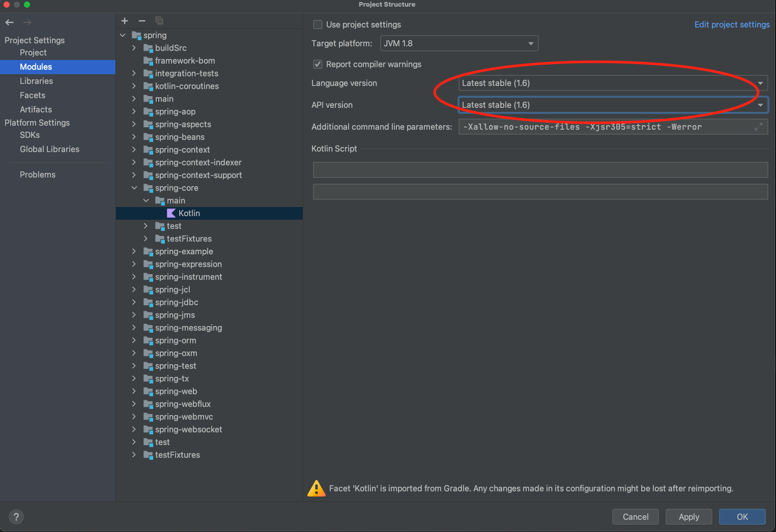
Task: Click the framework-bom folder icon
Action: pos(148,61)
